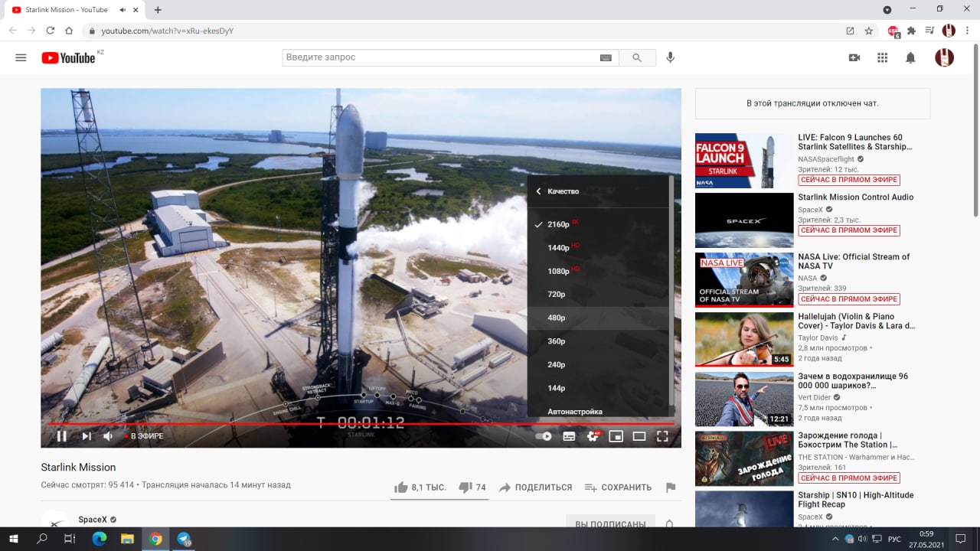The width and height of the screenshot is (980, 551).
Task: Click the quality menu scrollbar
Action: 671,291
